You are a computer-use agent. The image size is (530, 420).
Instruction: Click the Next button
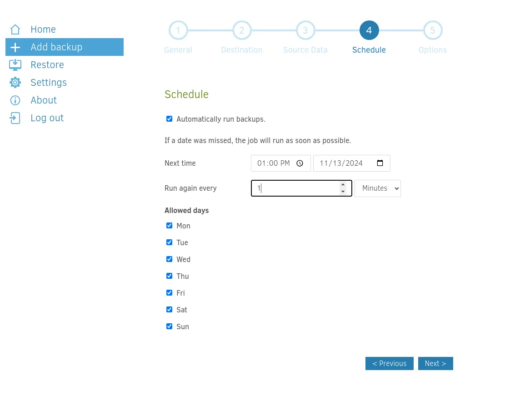click(x=435, y=364)
